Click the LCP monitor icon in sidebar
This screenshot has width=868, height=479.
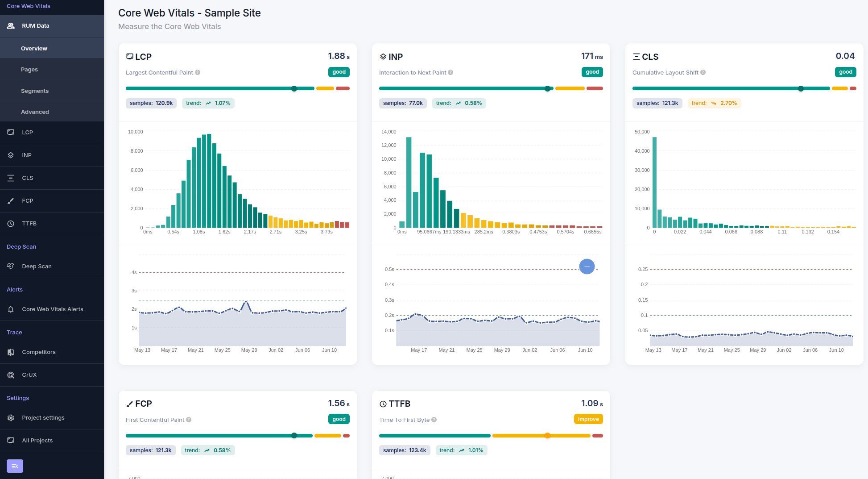11,133
